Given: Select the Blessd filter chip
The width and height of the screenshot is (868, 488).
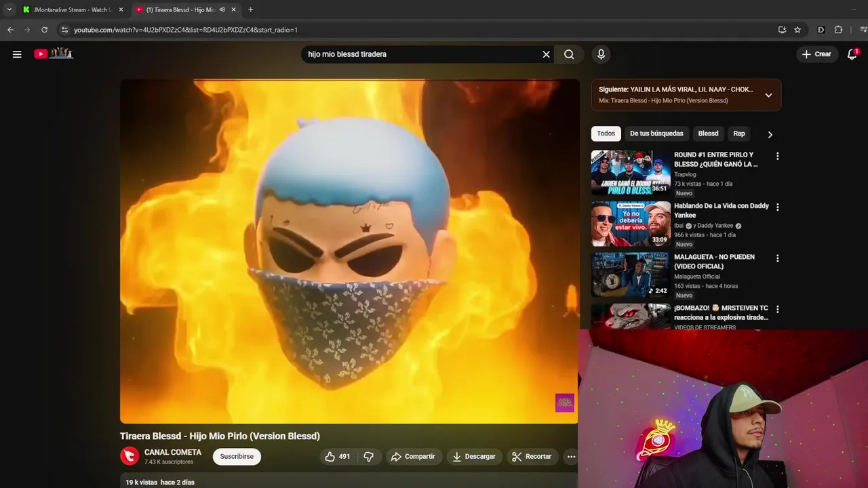Looking at the screenshot, I should [x=708, y=134].
